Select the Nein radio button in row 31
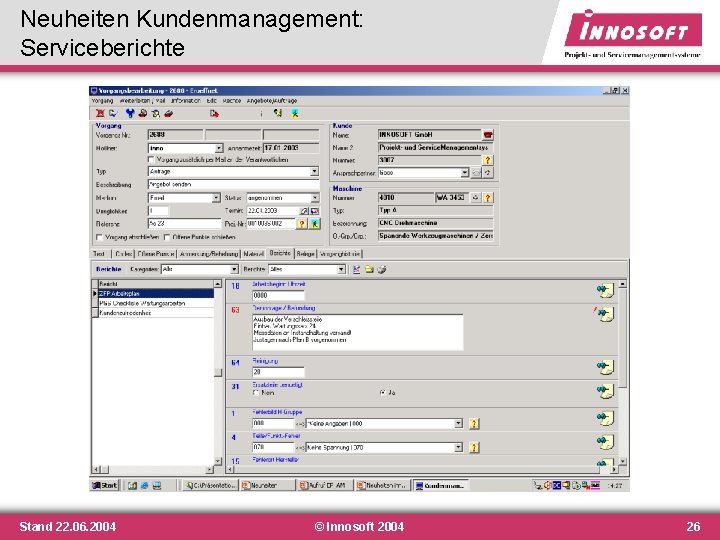 256,393
